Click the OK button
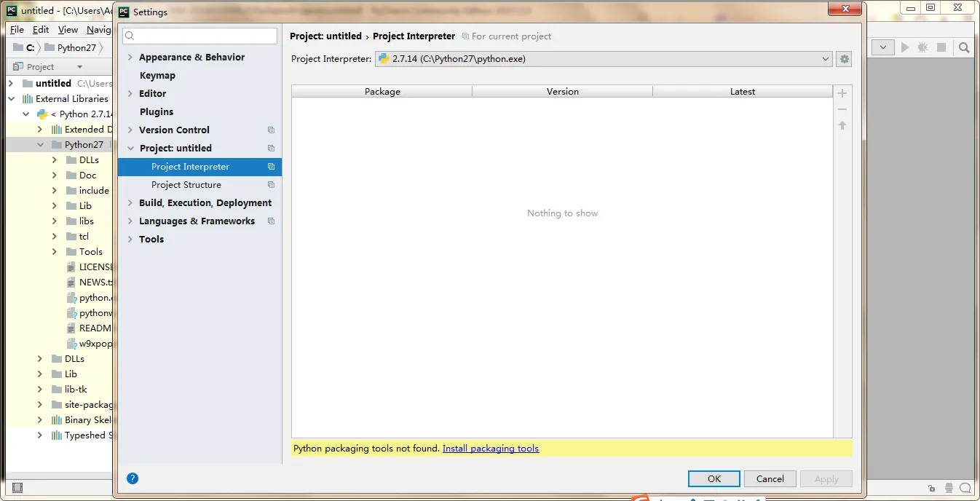The image size is (980, 501). (x=714, y=478)
